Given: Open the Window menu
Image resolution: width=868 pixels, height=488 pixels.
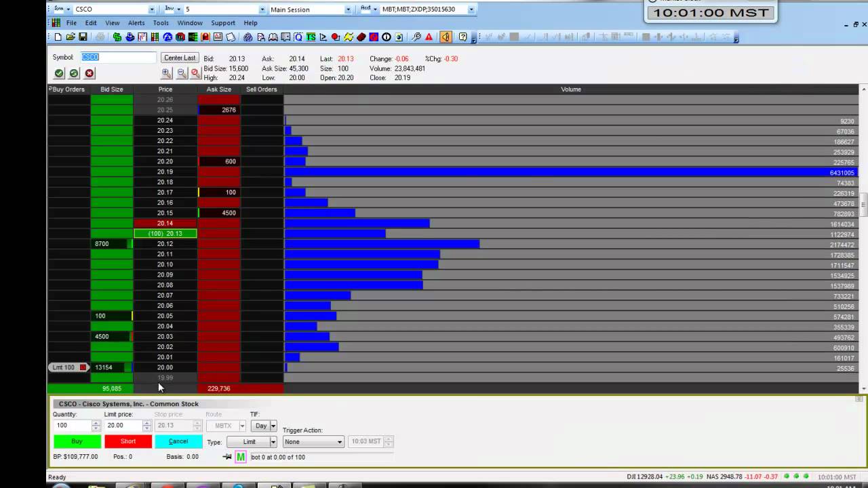Looking at the screenshot, I should point(190,23).
